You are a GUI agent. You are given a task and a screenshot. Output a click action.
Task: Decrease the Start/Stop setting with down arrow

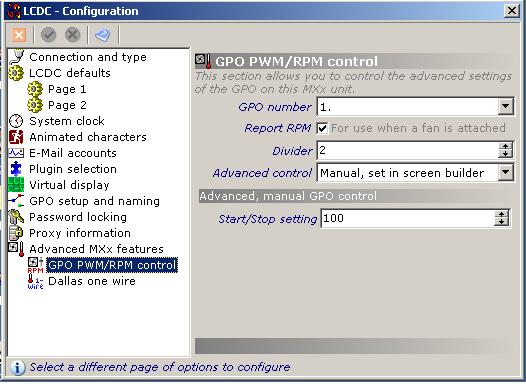[x=501, y=222]
